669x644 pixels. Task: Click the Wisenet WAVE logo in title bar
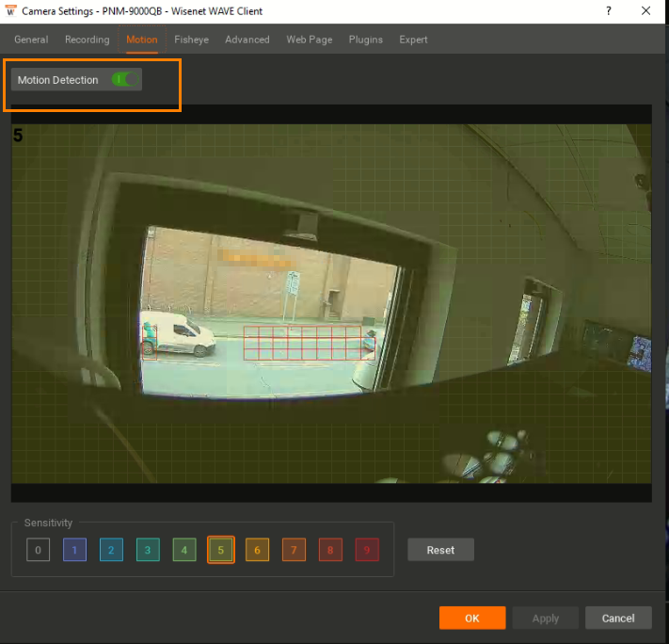[x=10, y=10]
